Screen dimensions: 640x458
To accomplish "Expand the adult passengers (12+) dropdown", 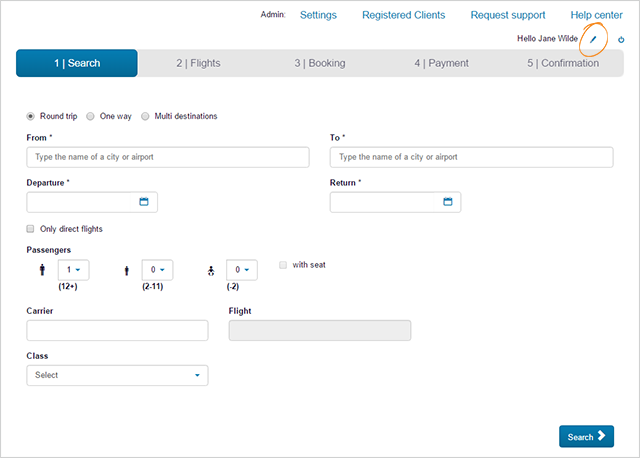I will tap(74, 270).
